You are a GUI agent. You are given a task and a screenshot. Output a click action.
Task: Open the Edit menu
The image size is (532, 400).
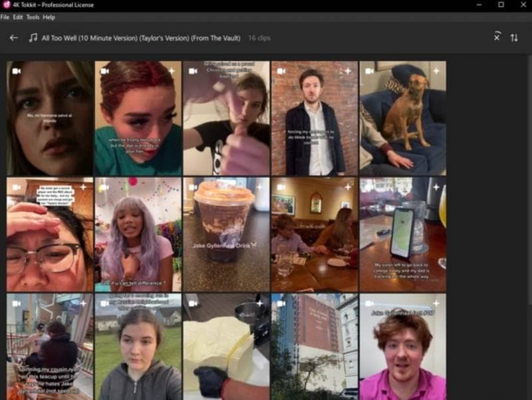(18, 17)
